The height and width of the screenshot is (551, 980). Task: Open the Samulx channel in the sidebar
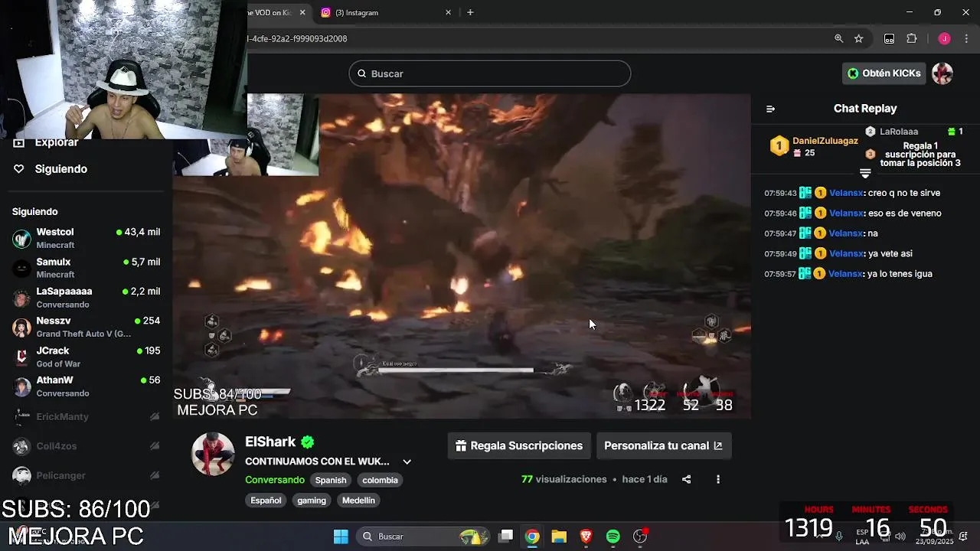(x=87, y=268)
